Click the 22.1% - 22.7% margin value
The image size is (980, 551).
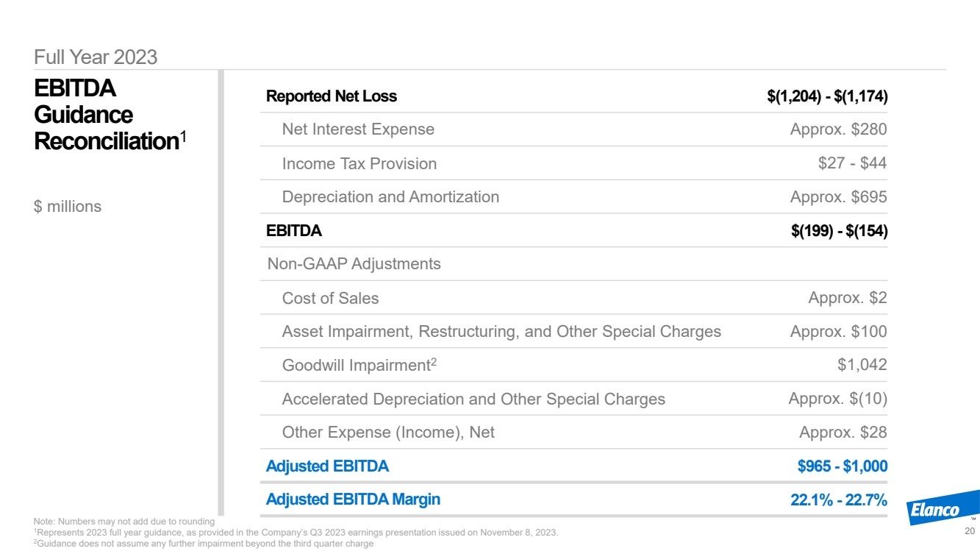click(x=839, y=500)
